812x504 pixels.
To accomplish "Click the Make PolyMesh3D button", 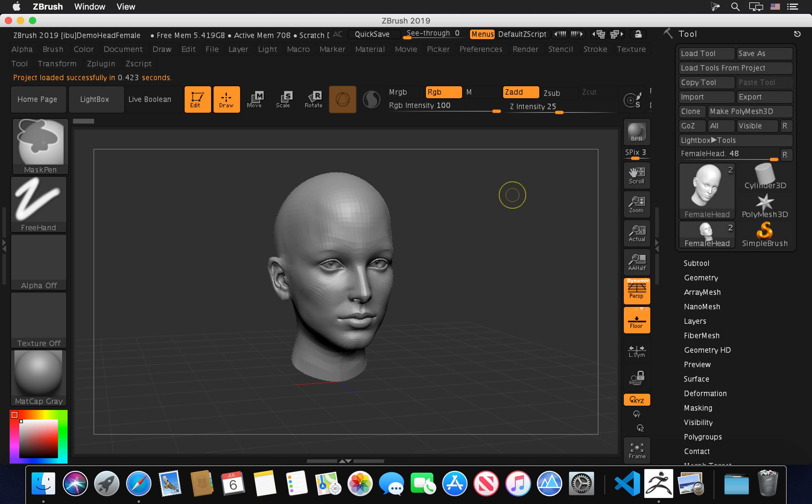I will coord(750,111).
